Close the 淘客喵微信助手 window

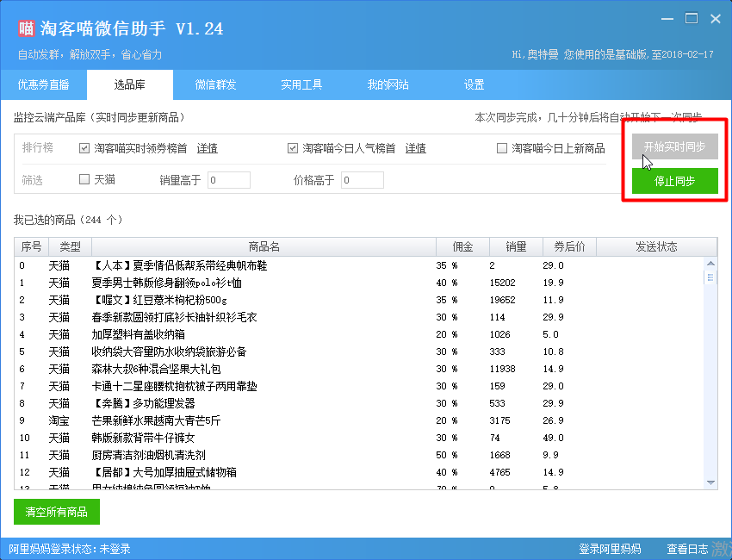(x=715, y=19)
